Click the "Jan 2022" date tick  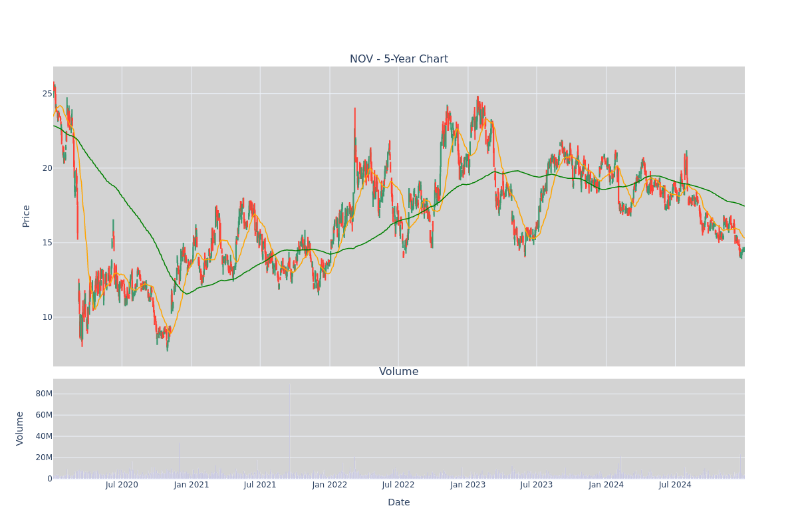click(330, 485)
